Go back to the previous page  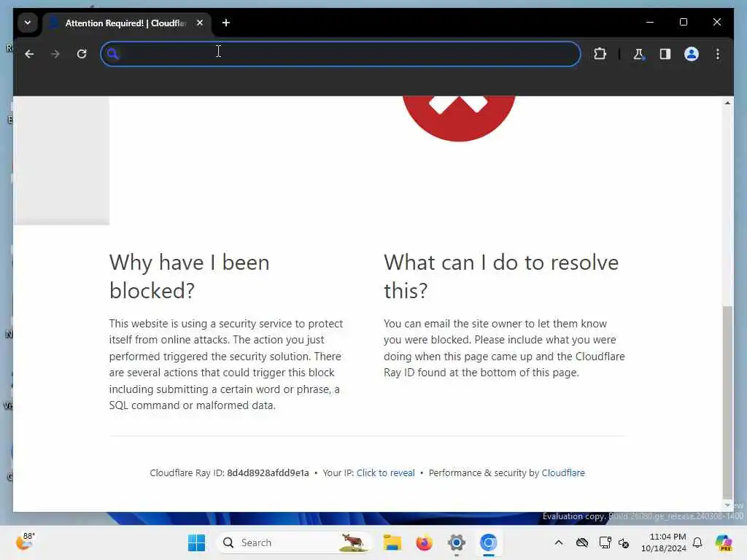pos(29,54)
